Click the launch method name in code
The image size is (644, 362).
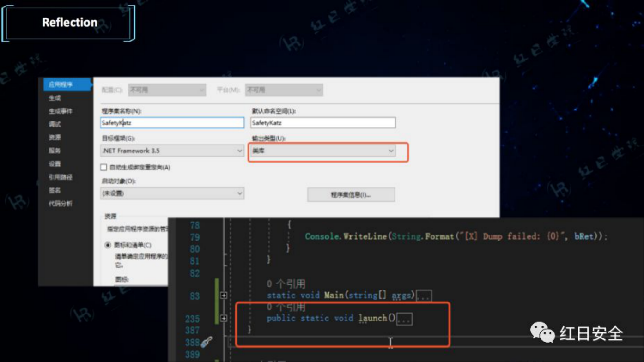pyautogui.click(x=373, y=318)
